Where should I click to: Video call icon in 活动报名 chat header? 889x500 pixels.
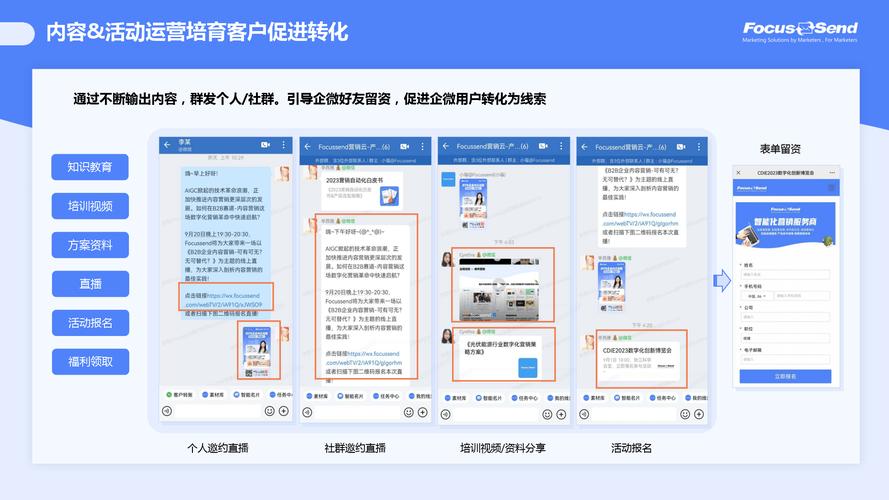pos(681,146)
